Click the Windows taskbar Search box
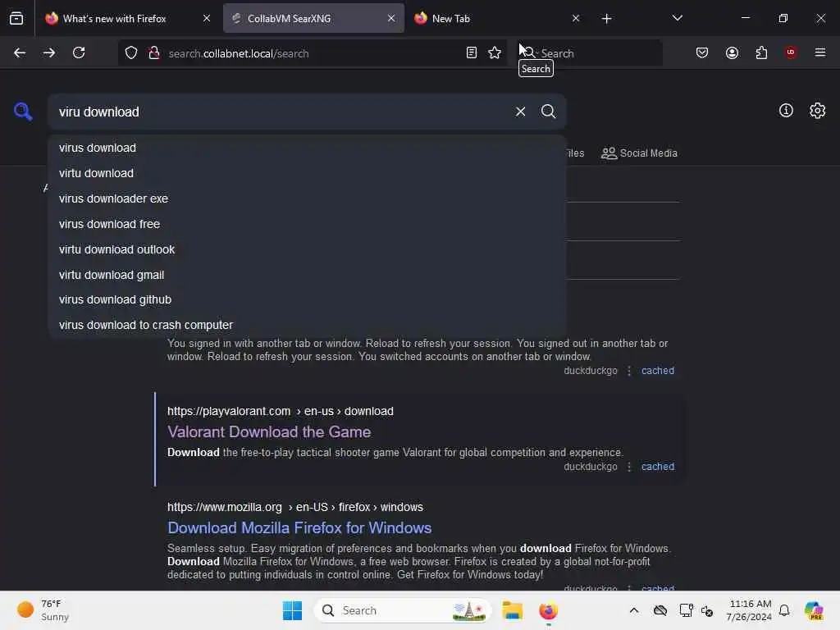This screenshot has width=840, height=630. click(x=403, y=610)
